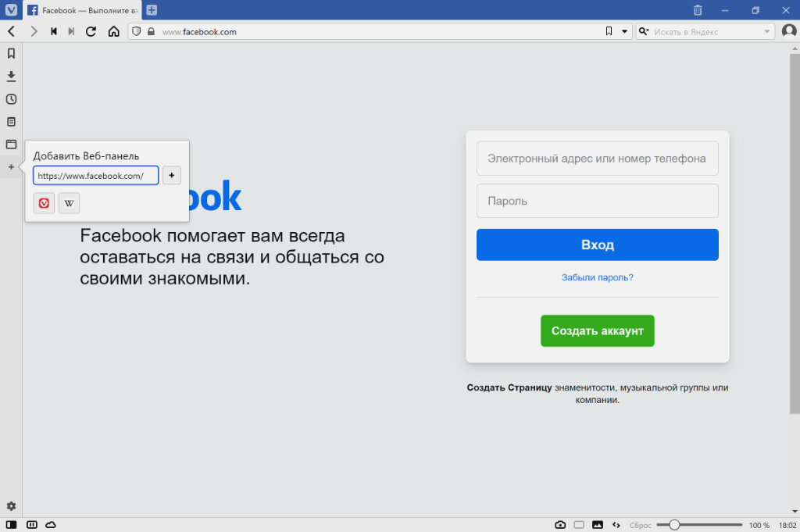Select search engine via magnifier icon

pos(644,31)
